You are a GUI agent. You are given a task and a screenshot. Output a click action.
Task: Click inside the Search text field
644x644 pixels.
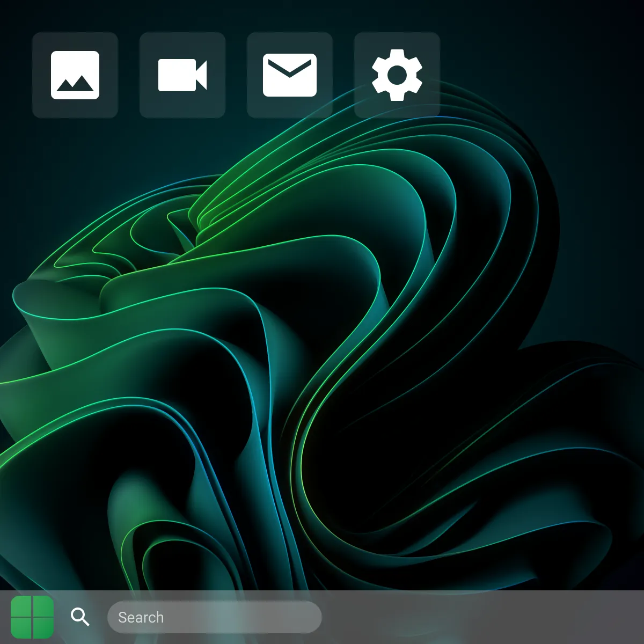[x=215, y=617]
